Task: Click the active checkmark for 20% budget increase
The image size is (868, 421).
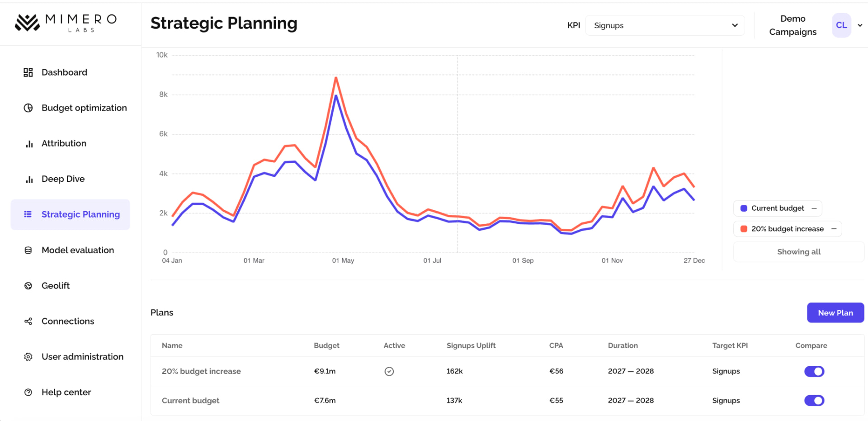Action: (389, 371)
